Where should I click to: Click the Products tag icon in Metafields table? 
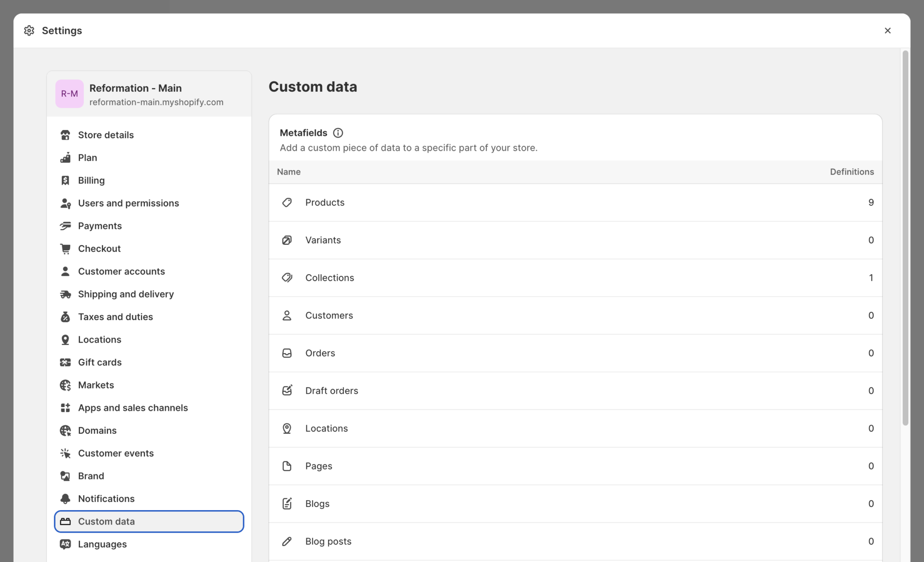pos(287,202)
